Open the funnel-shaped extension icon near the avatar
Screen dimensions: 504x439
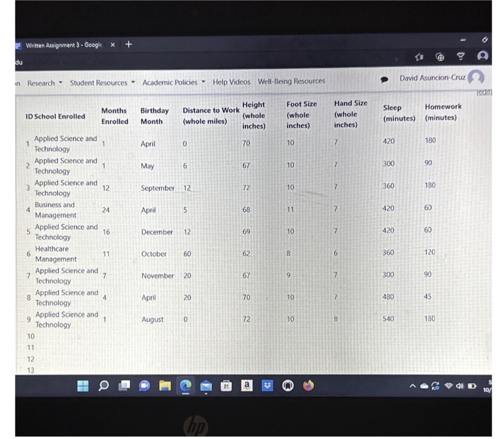tap(460, 57)
